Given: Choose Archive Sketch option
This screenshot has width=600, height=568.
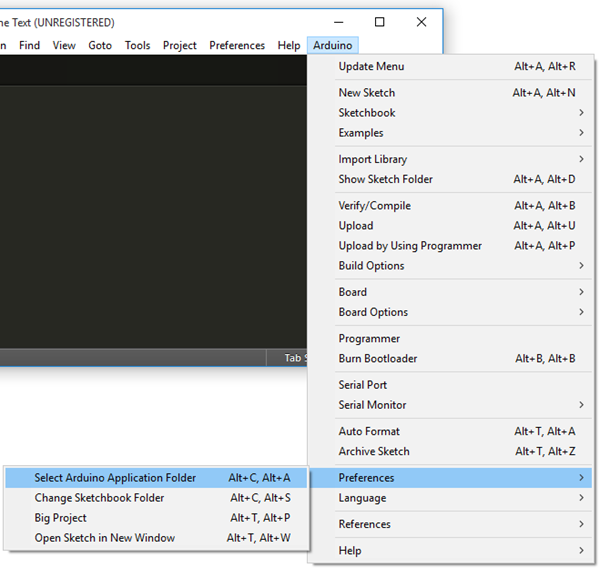Looking at the screenshot, I should (374, 452).
